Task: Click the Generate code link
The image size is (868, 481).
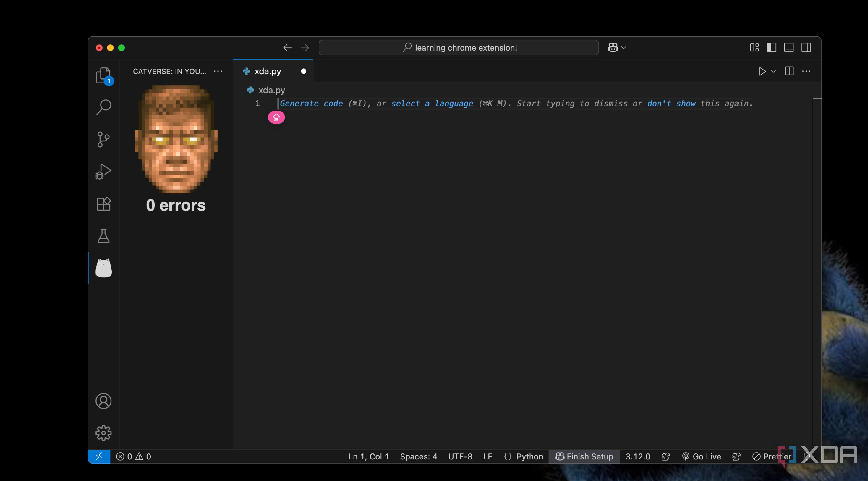Action: pos(311,104)
